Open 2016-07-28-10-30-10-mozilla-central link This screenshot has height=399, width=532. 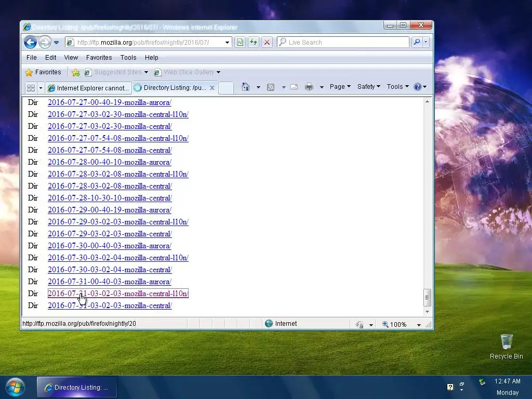[110, 198]
